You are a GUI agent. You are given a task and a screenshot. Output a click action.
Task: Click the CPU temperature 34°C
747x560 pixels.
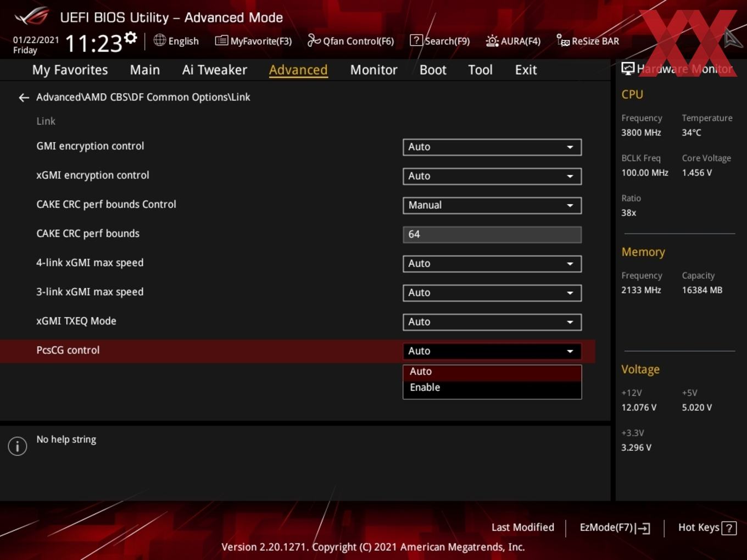692,133
